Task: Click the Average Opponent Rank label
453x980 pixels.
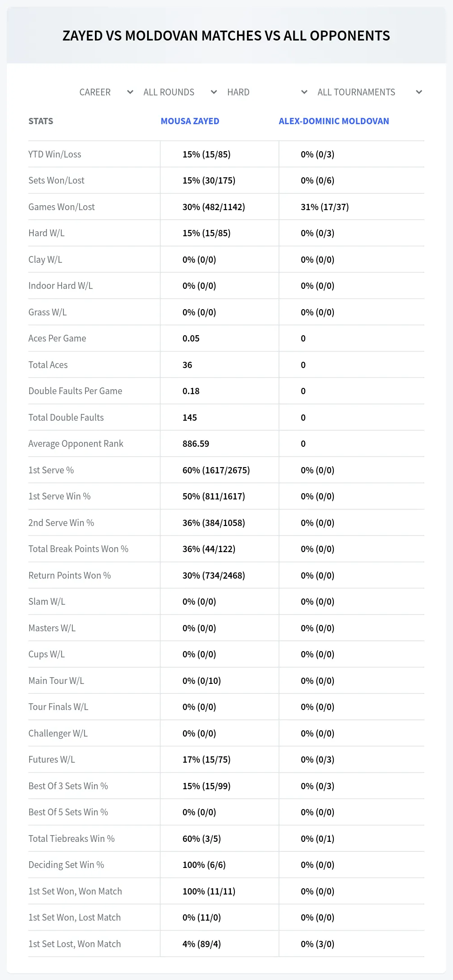Action: point(76,444)
